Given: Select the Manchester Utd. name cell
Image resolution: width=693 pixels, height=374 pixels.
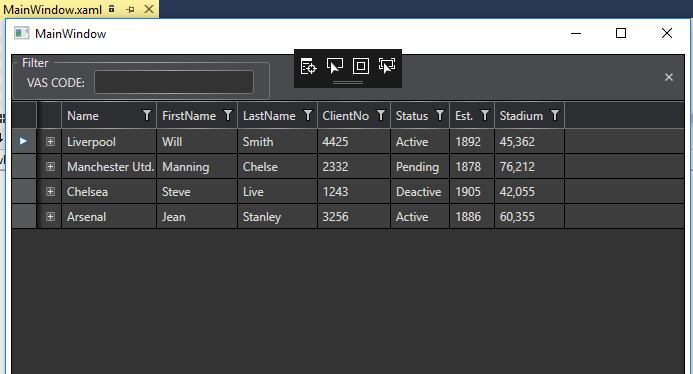Looking at the screenshot, I should (x=109, y=167).
